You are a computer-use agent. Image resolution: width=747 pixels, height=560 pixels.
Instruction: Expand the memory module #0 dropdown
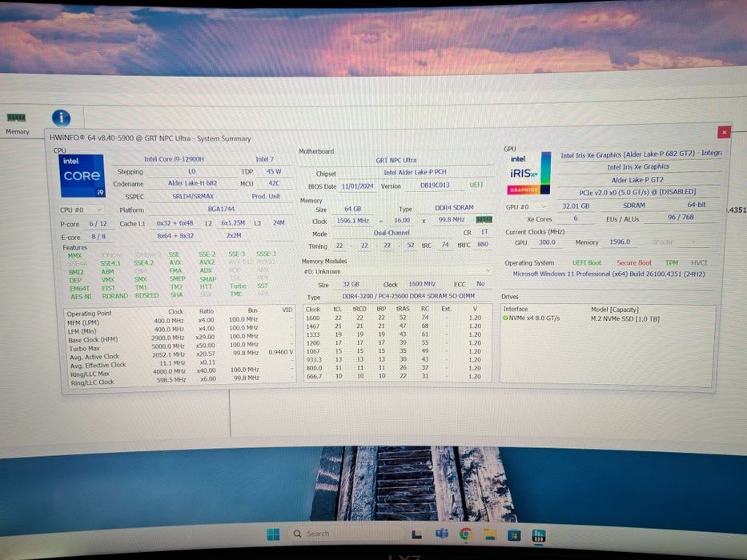397,271
